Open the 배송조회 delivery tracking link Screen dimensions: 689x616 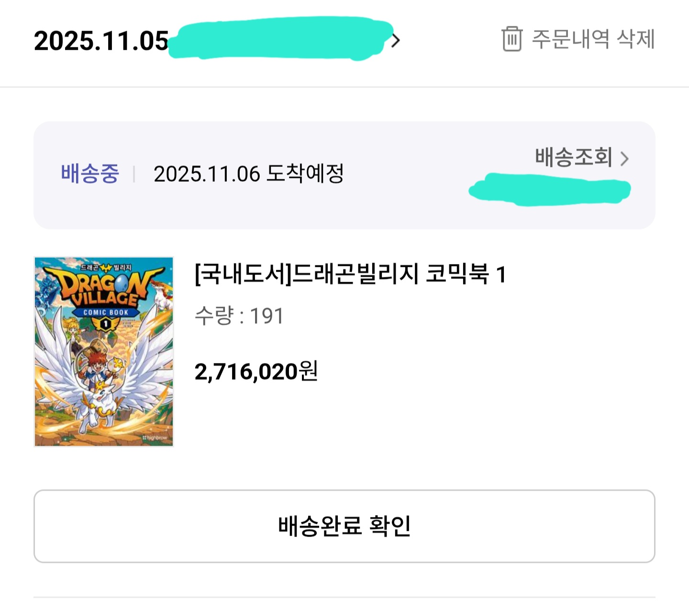[574, 157]
